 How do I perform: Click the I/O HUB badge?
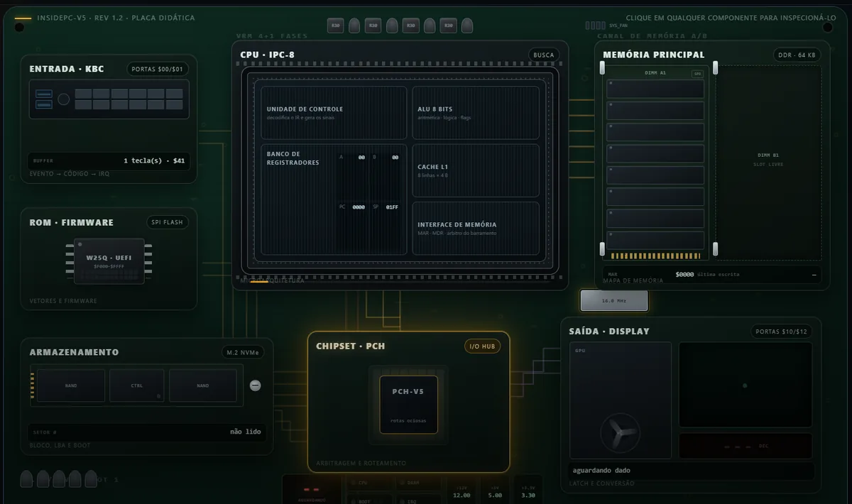(483, 346)
